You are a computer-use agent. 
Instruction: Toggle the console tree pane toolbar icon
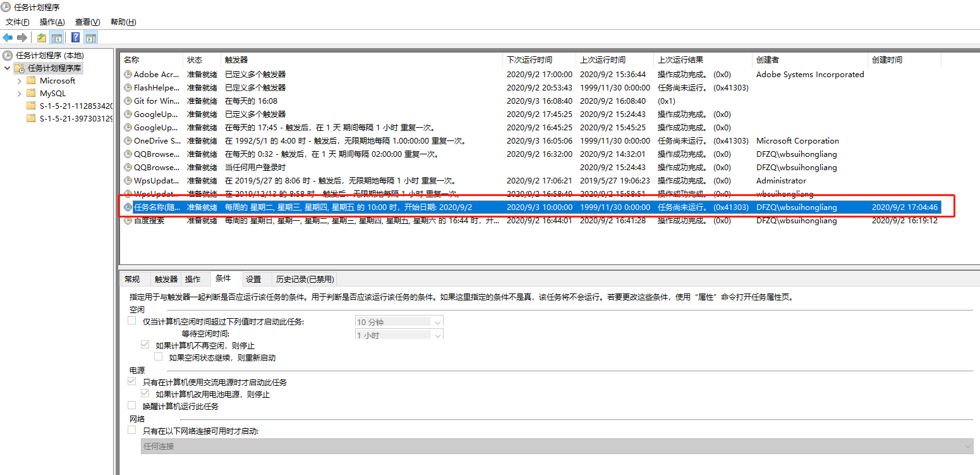[56, 37]
